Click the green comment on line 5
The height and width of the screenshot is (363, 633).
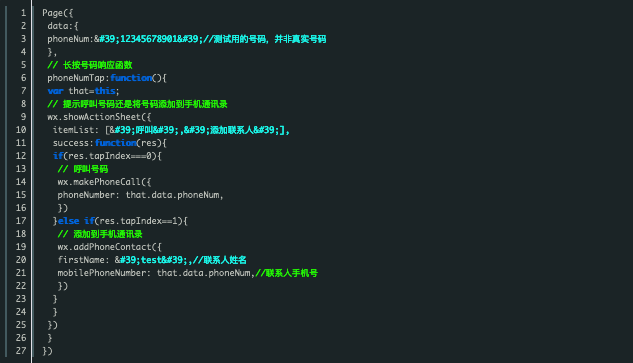pyautogui.click(x=90, y=65)
